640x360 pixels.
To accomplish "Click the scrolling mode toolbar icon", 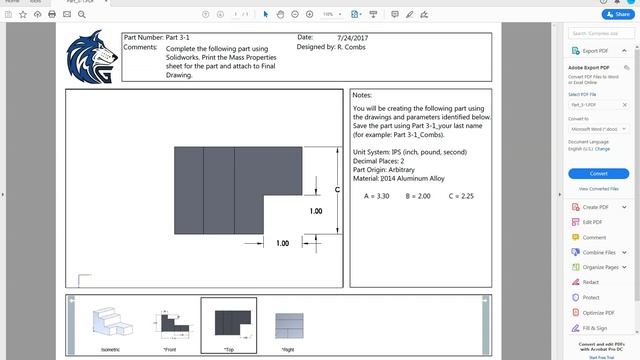I will click(373, 15).
